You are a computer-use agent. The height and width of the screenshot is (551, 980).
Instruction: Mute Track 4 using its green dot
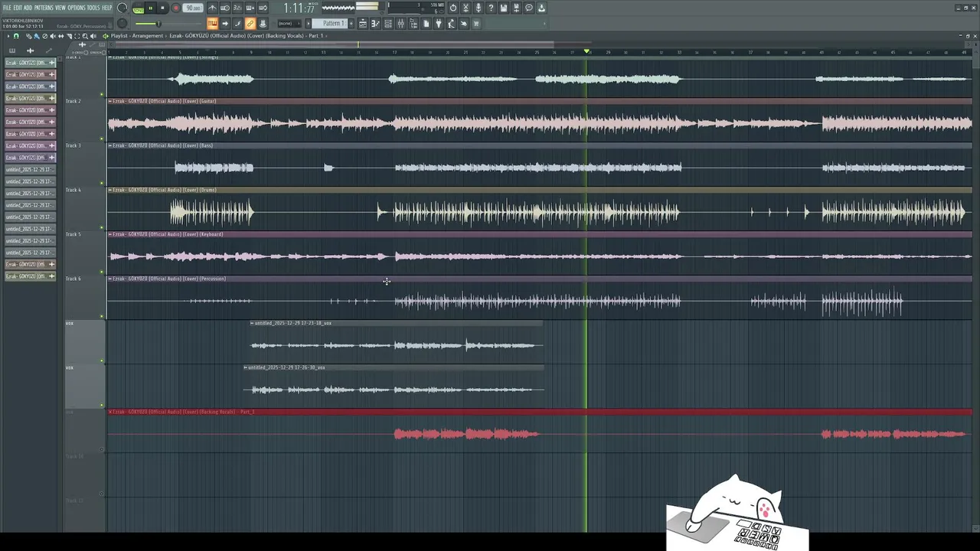[101, 227]
